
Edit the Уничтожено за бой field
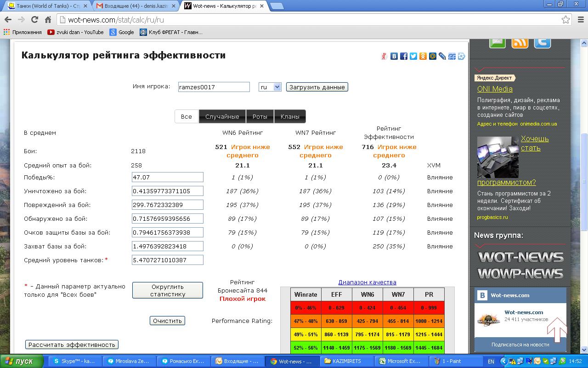pos(168,191)
